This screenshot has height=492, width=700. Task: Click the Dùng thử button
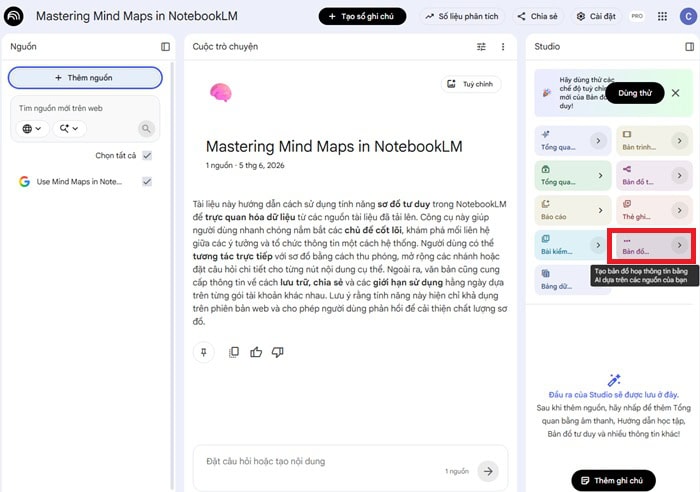click(x=634, y=93)
